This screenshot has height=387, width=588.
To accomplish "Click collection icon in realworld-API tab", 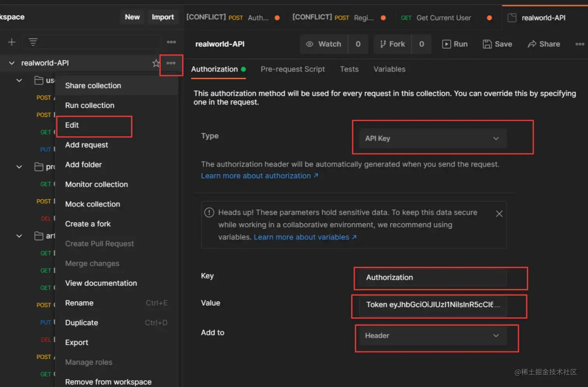I will 512,18.
